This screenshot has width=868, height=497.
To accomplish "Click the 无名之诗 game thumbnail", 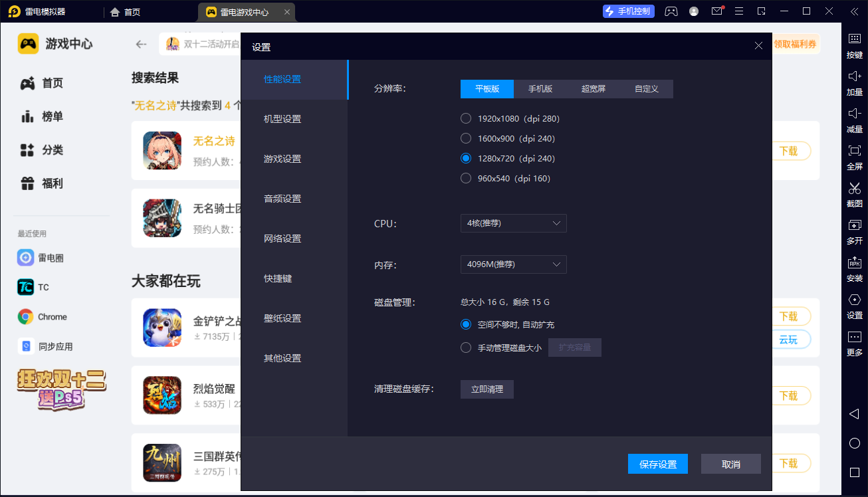I will [x=162, y=150].
